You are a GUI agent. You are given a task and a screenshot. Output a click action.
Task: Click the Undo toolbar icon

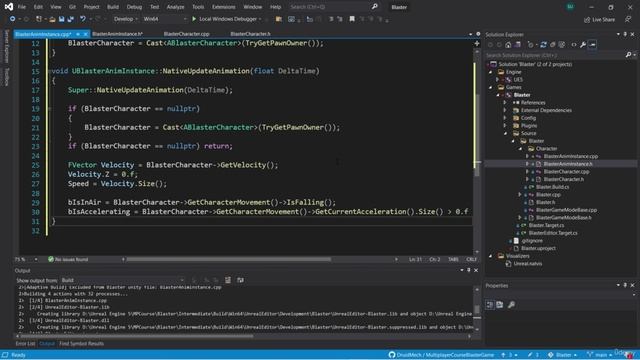(x=83, y=19)
